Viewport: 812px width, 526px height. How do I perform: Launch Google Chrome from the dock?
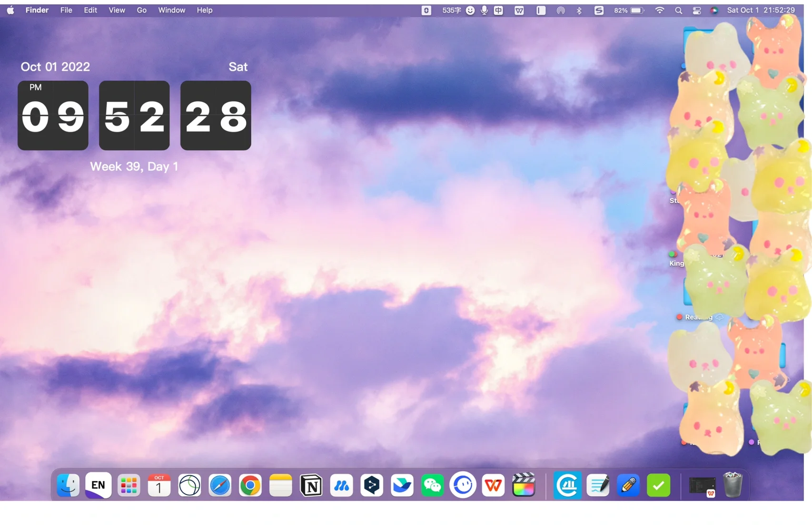pyautogui.click(x=250, y=486)
